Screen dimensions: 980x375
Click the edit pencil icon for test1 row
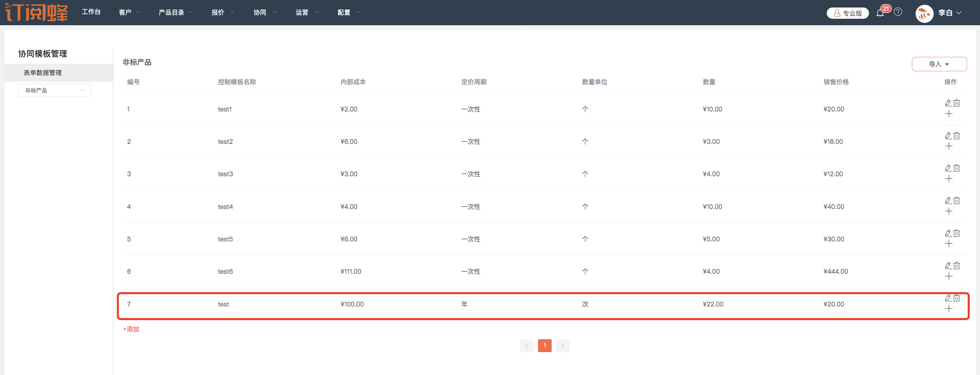tap(948, 103)
